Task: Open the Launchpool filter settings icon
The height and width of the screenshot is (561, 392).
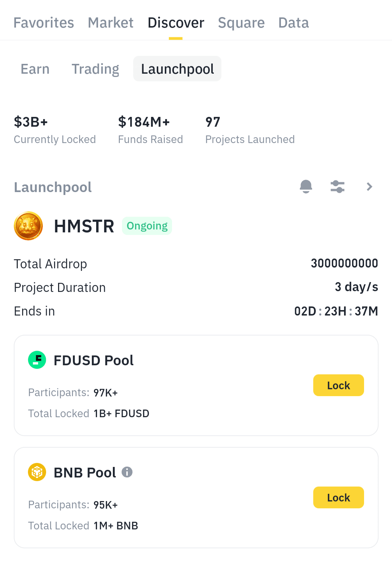Action: click(x=338, y=187)
